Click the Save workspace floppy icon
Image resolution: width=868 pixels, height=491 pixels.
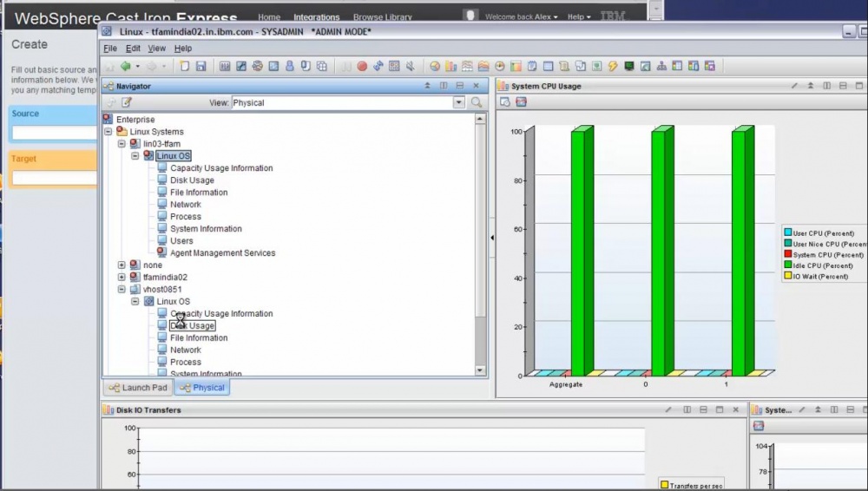pos(201,67)
